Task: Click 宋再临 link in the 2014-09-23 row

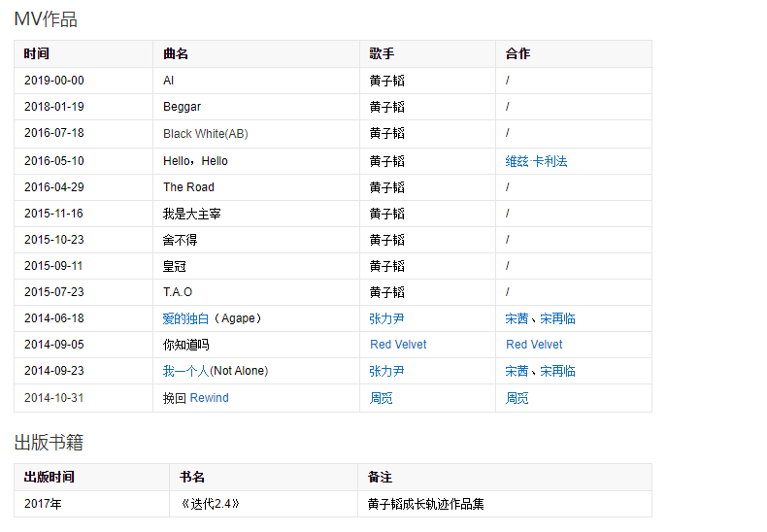Action: point(558,371)
